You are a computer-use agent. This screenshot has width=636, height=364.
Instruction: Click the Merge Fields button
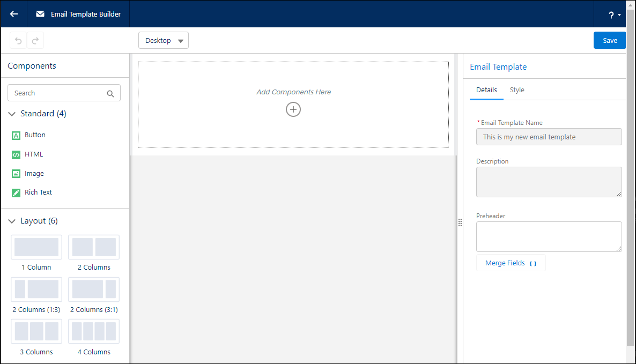511,263
